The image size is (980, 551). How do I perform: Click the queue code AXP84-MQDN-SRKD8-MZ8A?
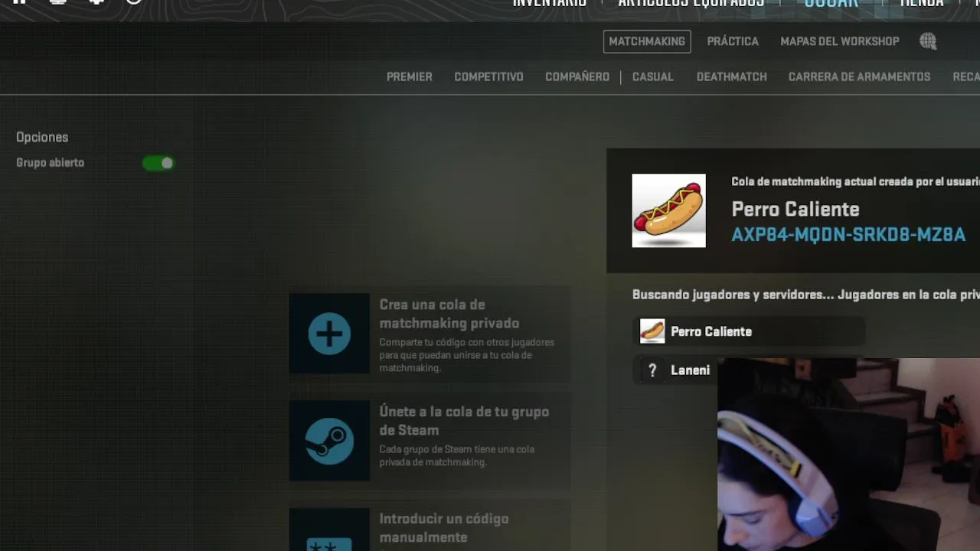[x=848, y=235]
